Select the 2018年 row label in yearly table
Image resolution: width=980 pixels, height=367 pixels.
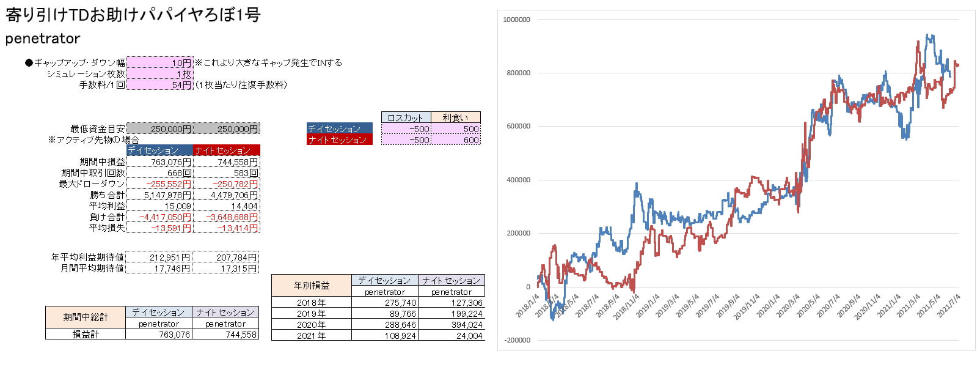312,303
